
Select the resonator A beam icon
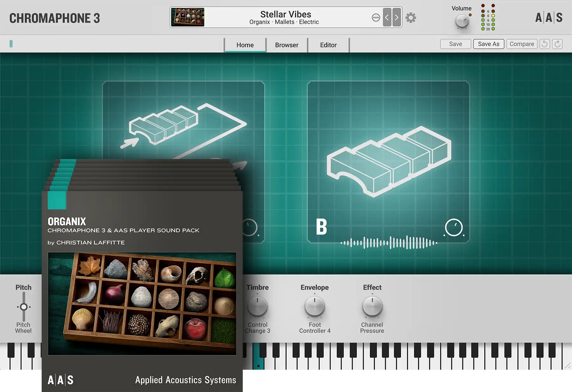click(163, 125)
